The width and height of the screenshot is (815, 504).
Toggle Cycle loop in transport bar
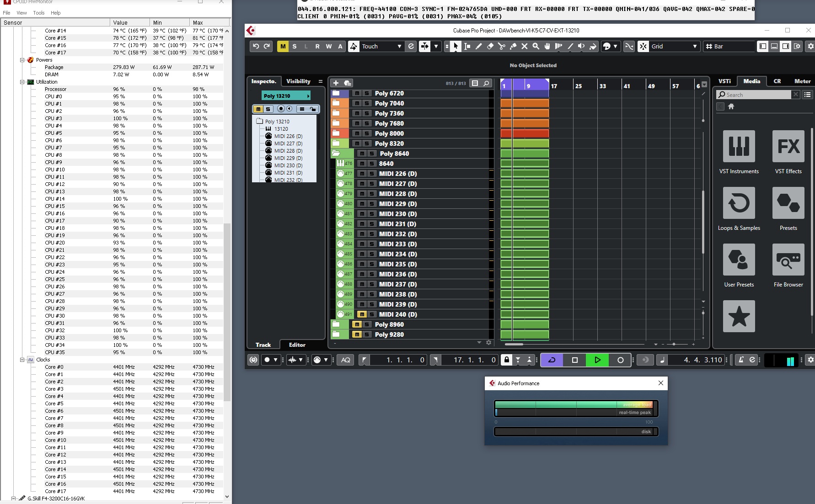(552, 360)
